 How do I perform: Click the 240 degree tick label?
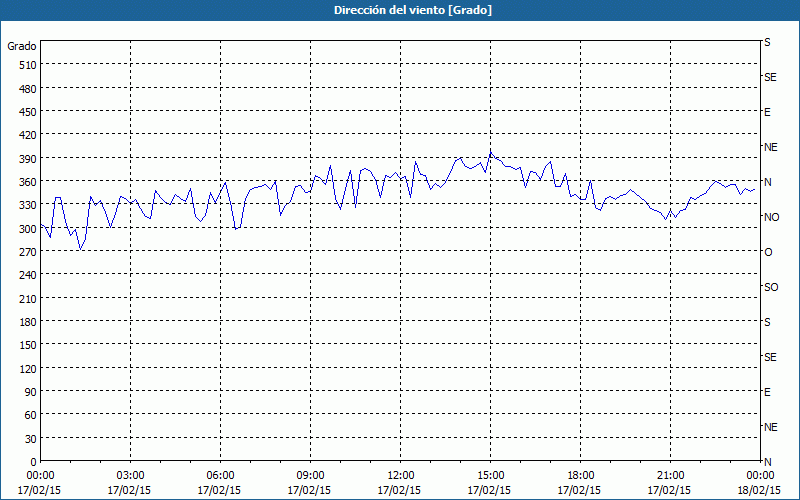click(x=28, y=276)
